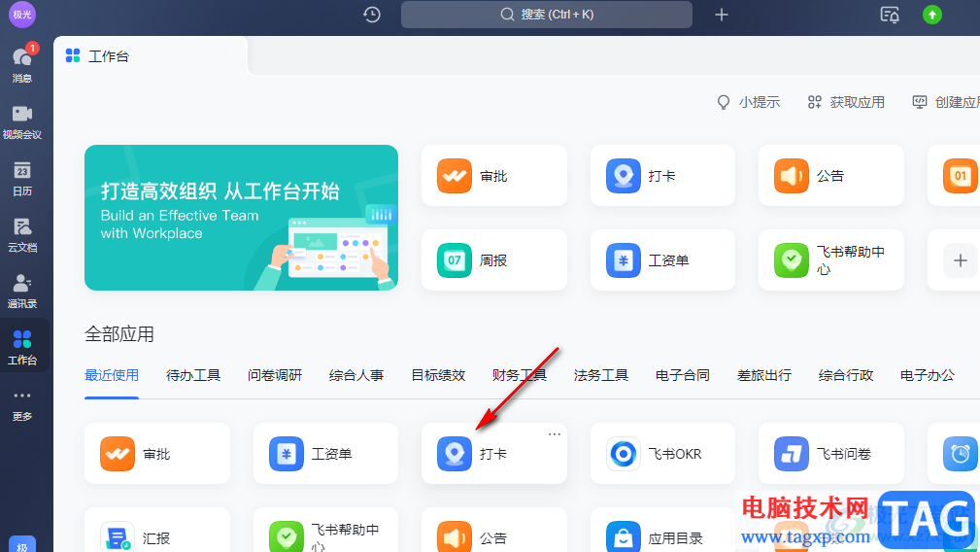Open the alarm clock app card
Image resolution: width=980 pixels, height=552 pixels.
[x=955, y=453]
